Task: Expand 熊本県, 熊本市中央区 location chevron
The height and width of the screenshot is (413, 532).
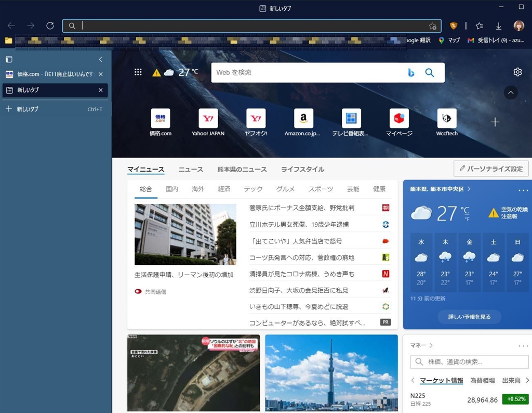Action: click(x=469, y=189)
